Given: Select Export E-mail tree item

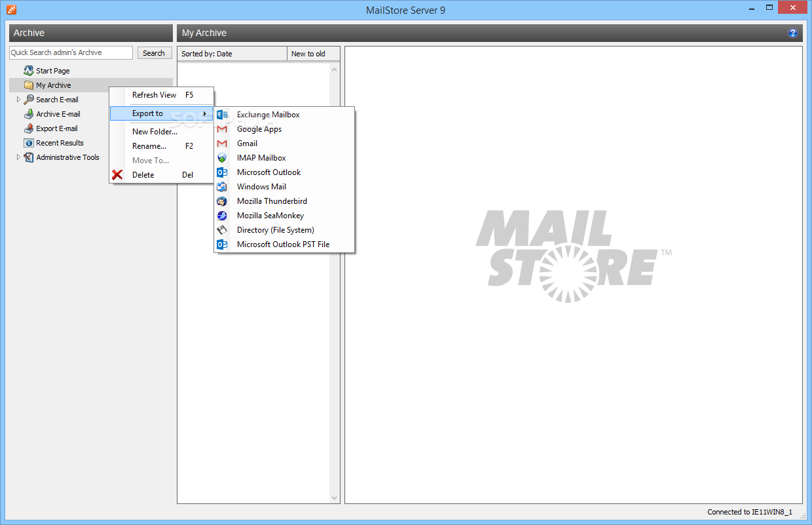Looking at the screenshot, I should tap(57, 128).
